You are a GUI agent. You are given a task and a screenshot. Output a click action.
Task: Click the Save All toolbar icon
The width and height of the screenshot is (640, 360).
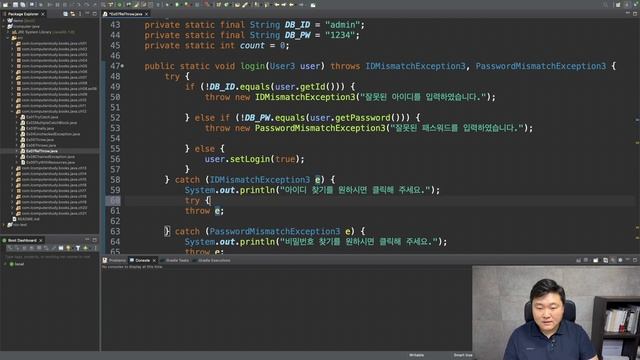point(23,4)
